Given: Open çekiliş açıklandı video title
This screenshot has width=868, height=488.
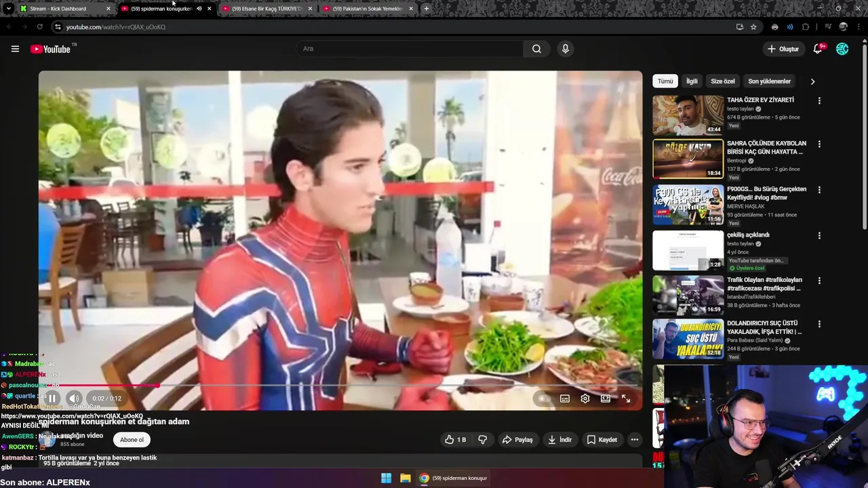Looking at the screenshot, I should (x=748, y=235).
